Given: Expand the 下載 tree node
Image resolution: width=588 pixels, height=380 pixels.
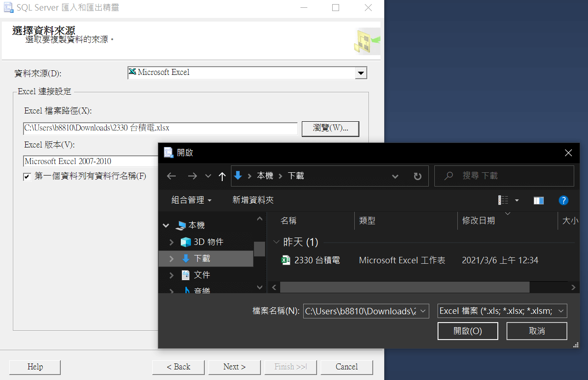Looking at the screenshot, I should (x=172, y=259).
